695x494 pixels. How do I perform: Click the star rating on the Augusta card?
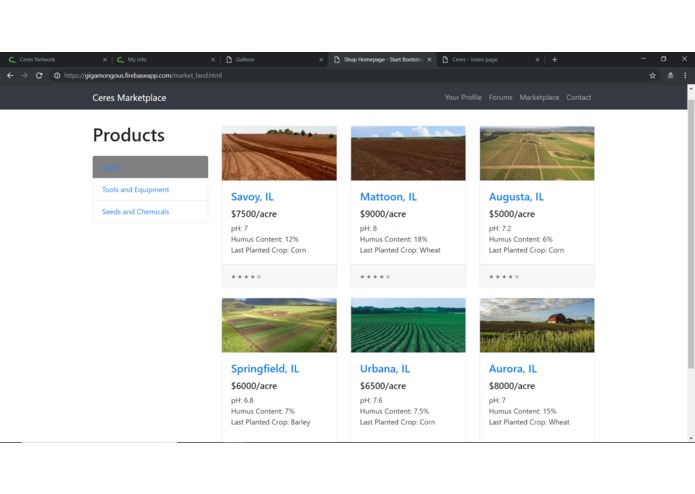[x=504, y=277]
